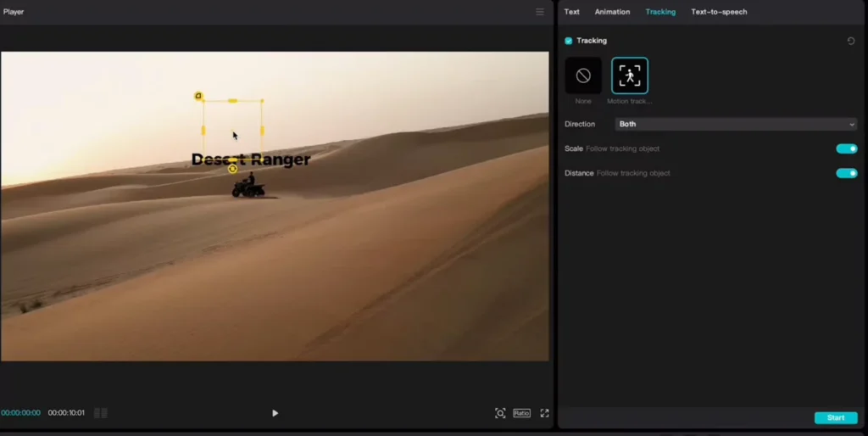
Task: Click the Direction label
Action: (580, 124)
